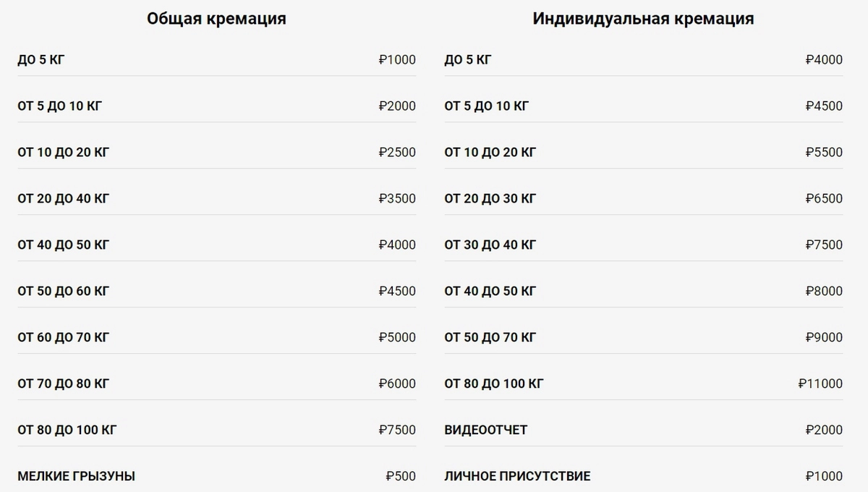Click the ₽6500 price
This screenshot has width=868, height=492.
[824, 198]
